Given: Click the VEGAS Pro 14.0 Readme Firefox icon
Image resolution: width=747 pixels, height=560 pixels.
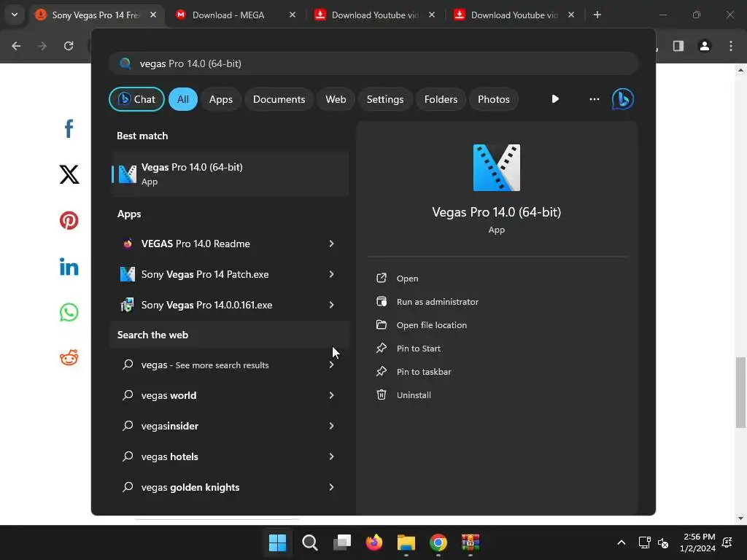Looking at the screenshot, I should tap(128, 244).
